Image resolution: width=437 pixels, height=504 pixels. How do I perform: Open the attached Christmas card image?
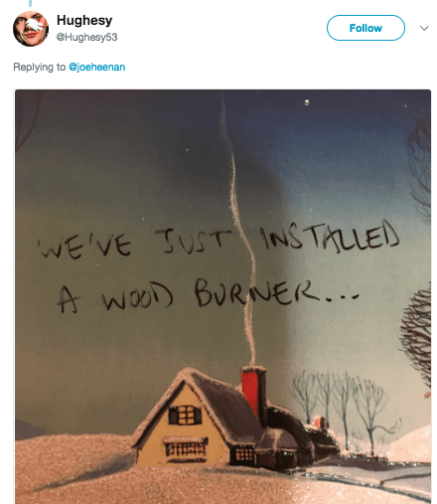tap(222, 296)
